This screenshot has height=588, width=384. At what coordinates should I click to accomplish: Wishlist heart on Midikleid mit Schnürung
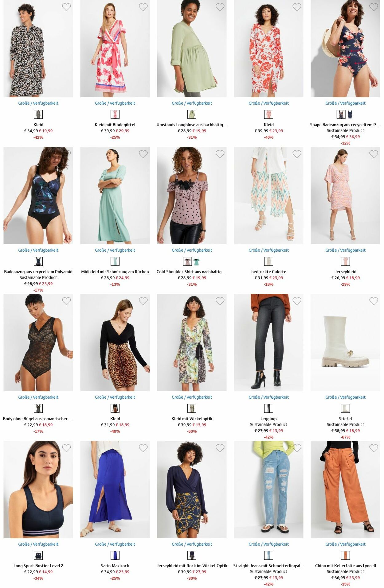click(143, 154)
